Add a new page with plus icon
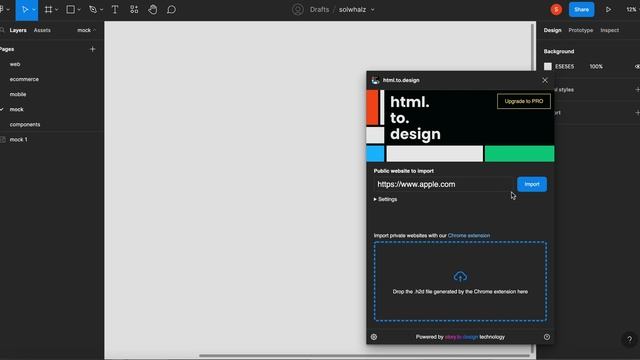This screenshot has height=360, width=640. [x=92, y=49]
